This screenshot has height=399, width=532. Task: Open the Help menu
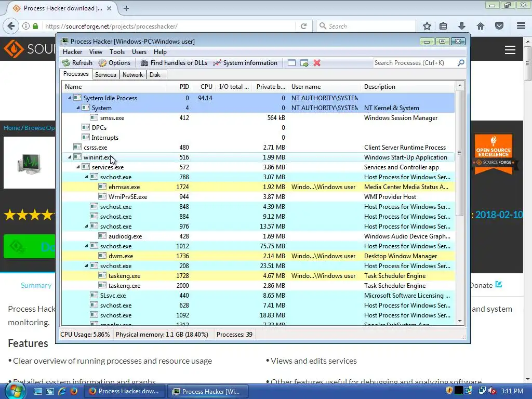160,52
